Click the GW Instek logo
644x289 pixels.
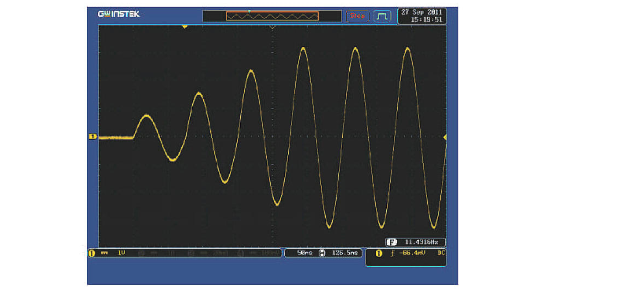119,14
